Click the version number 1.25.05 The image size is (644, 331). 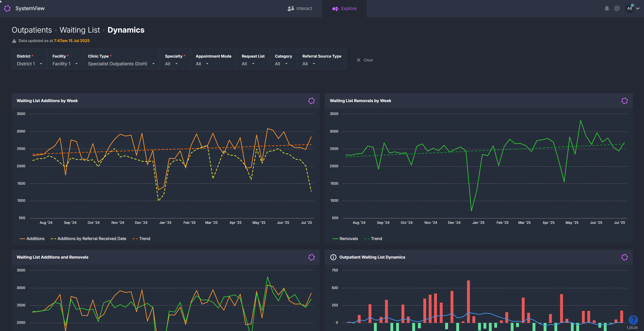(632, 328)
